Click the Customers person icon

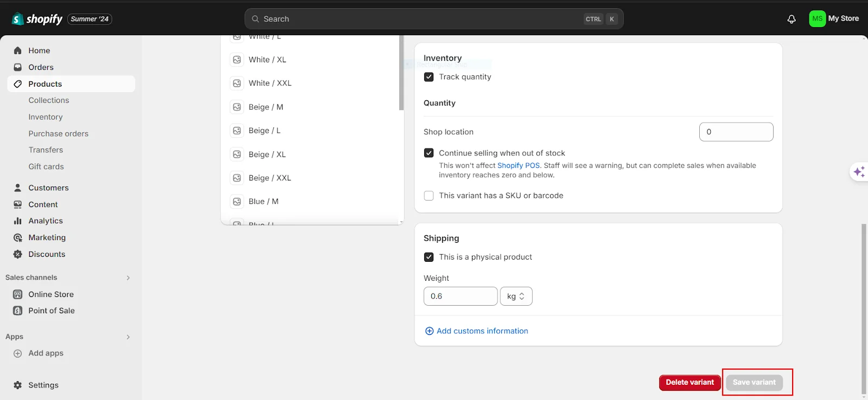(x=18, y=188)
